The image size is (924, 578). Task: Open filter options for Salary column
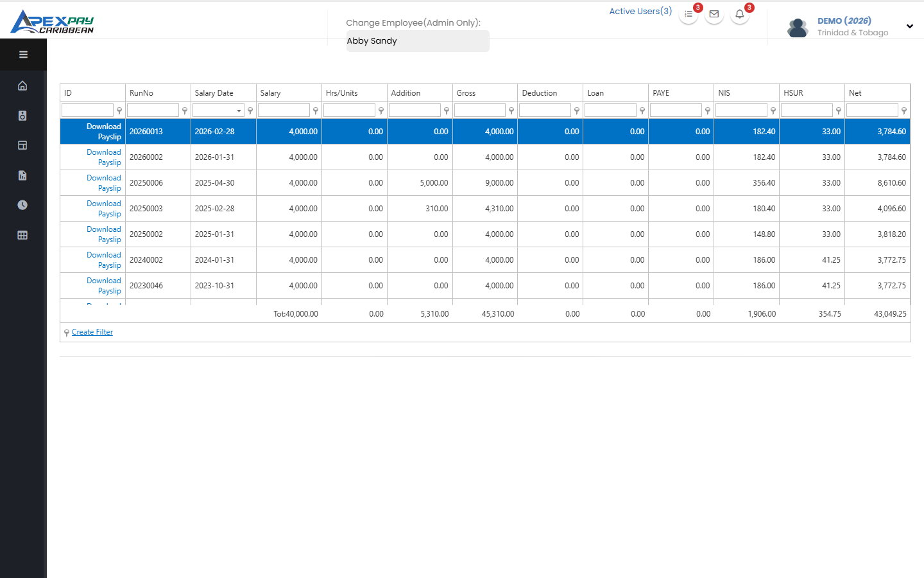[316, 110]
